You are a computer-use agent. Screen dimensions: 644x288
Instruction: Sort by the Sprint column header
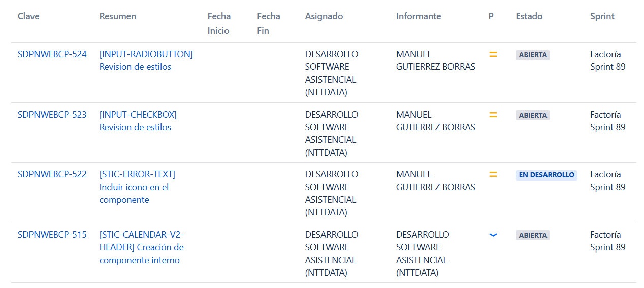click(x=602, y=16)
